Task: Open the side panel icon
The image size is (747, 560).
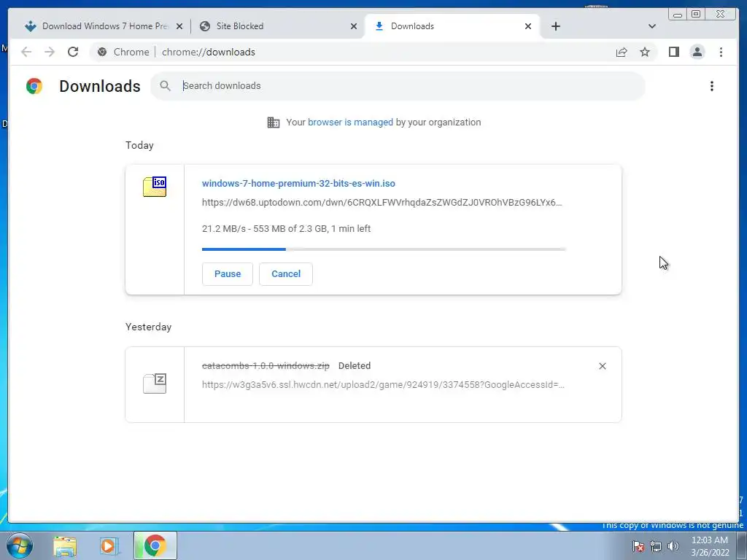Action: [x=673, y=52]
